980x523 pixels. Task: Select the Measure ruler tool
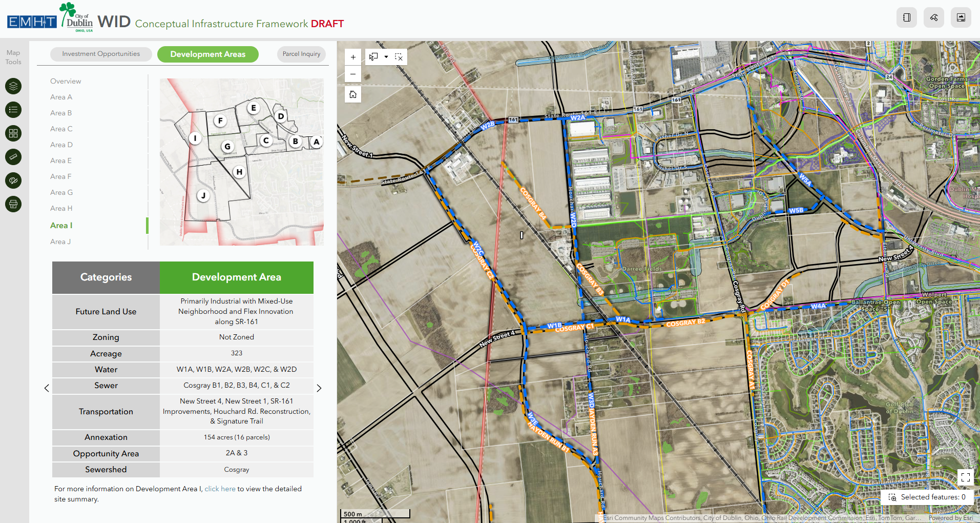click(x=13, y=156)
